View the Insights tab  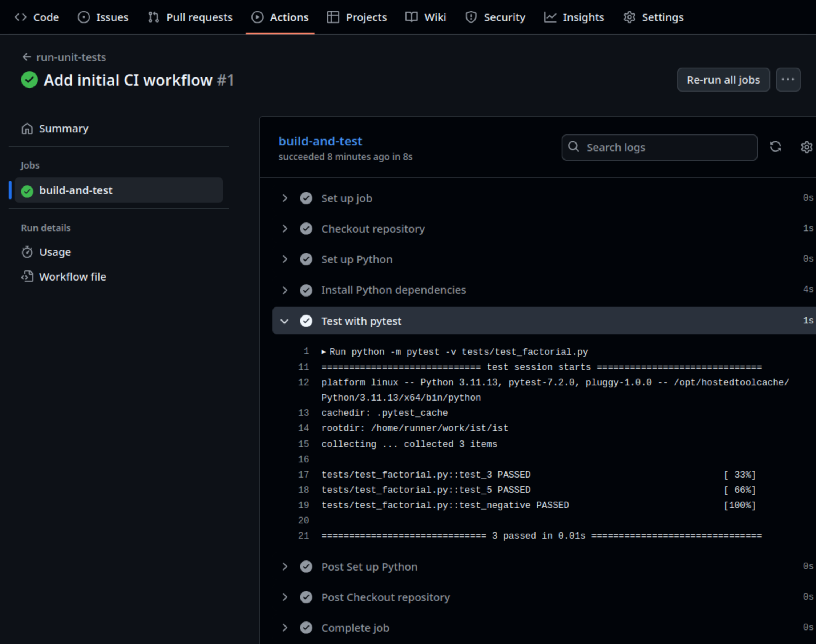point(574,17)
